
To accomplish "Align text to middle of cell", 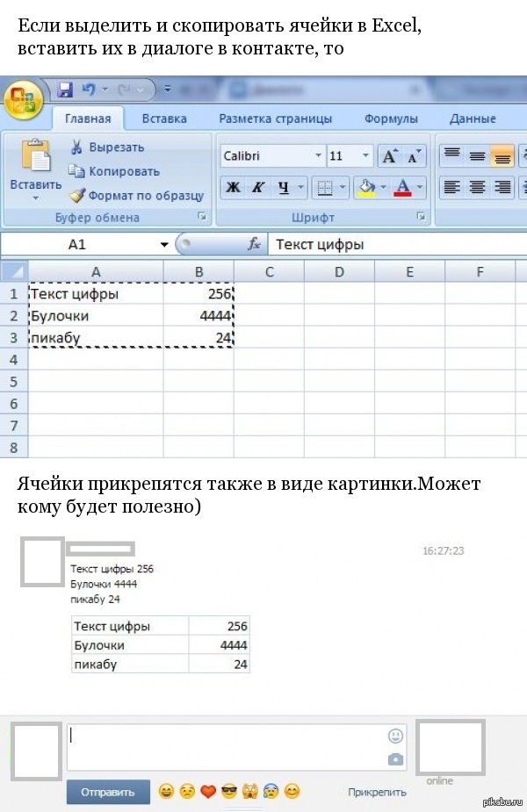I will click(x=477, y=155).
